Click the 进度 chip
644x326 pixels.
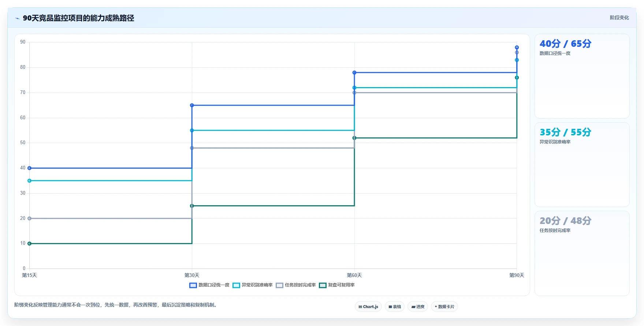coord(418,307)
